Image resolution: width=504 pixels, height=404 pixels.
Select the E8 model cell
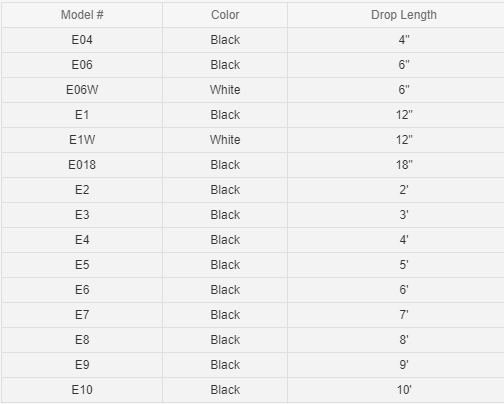coord(82,340)
